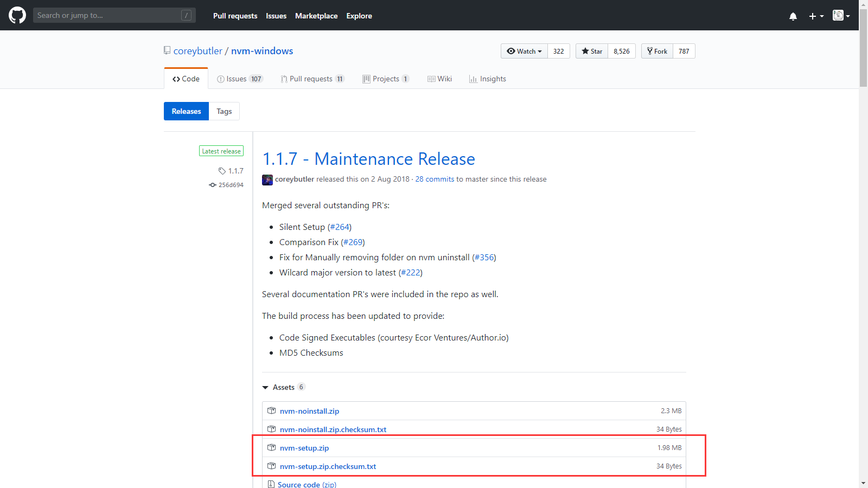The image size is (868, 488).
Task: Open Explore in top navigation
Action: 359,16
